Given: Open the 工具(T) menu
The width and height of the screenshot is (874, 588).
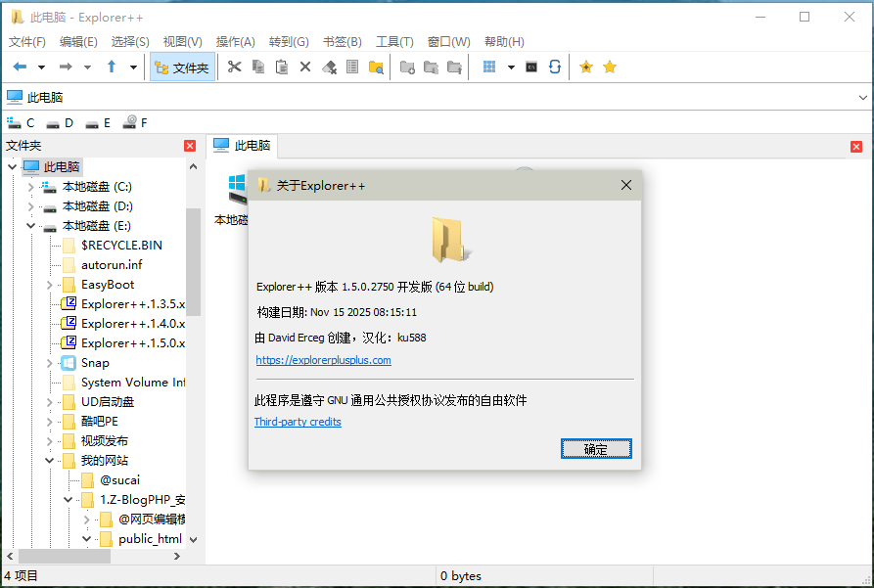Looking at the screenshot, I should click(394, 42).
